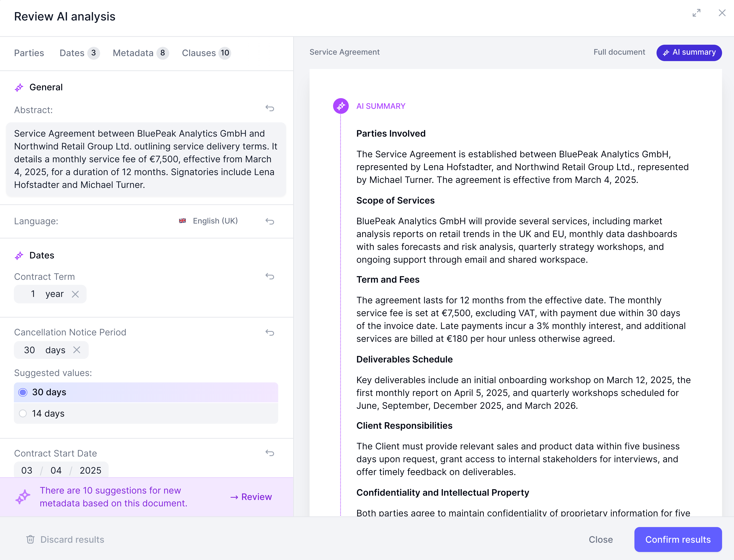Undo the Contract Term edit
The width and height of the screenshot is (734, 560).
click(x=269, y=276)
